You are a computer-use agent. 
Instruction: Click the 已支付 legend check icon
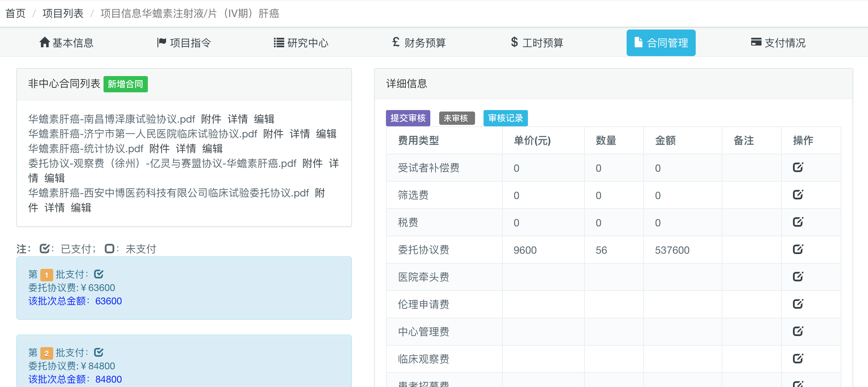coord(45,249)
